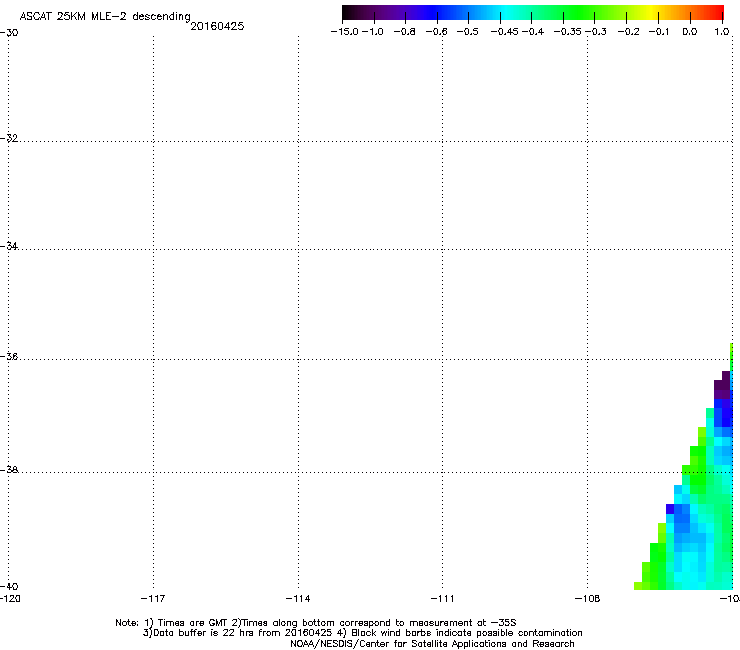Click the title 'ASCAT 25KM MLE-2 descending'
The height and width of the screenshot is (650, 740).
coord(105,17)
